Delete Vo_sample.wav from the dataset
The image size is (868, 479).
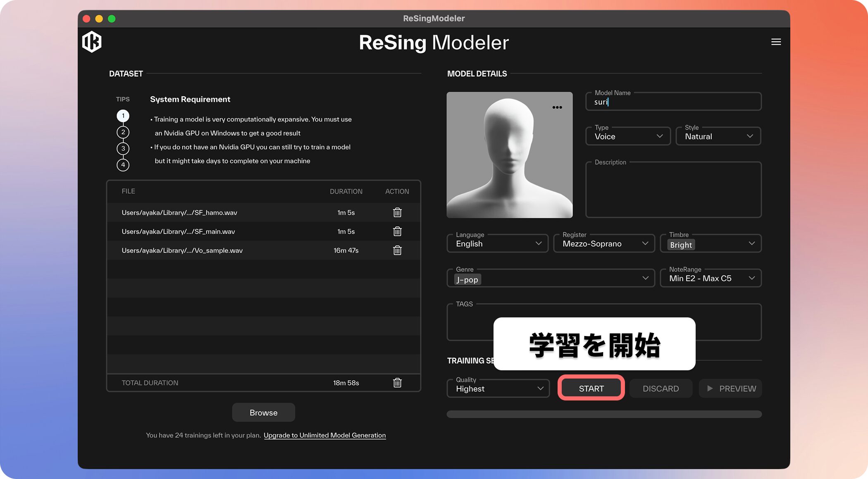[x=397, y=250]
